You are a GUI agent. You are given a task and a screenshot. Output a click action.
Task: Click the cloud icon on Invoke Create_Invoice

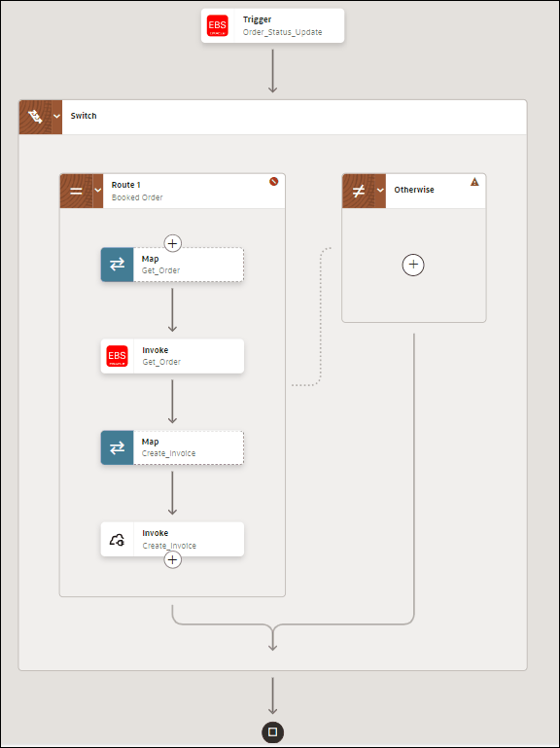(118, 540)
